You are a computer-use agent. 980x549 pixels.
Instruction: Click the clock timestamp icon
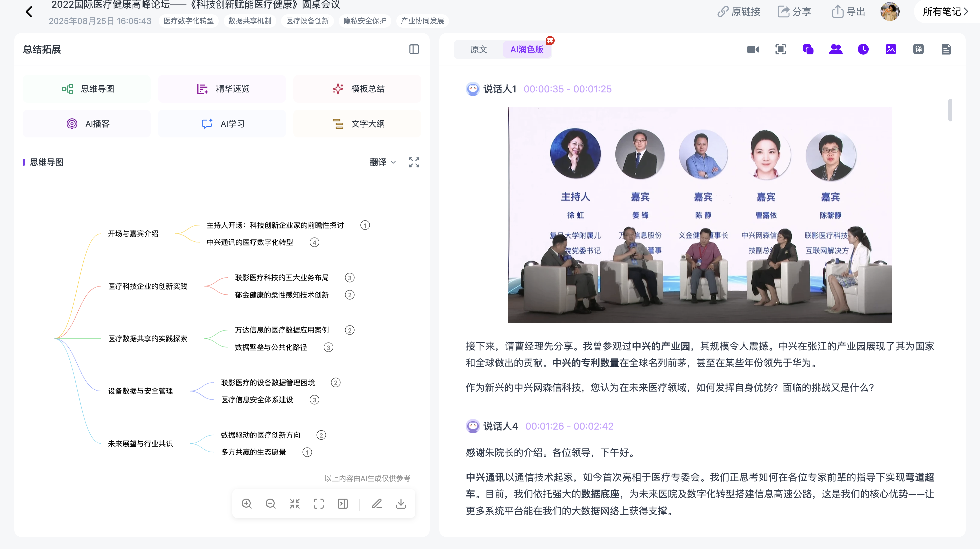click(863, 49)
